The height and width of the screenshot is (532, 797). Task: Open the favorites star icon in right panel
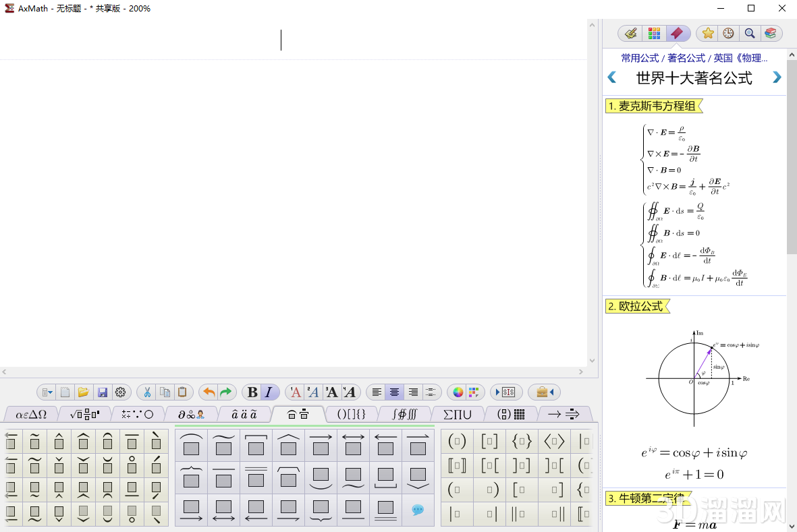click(708, 33)
